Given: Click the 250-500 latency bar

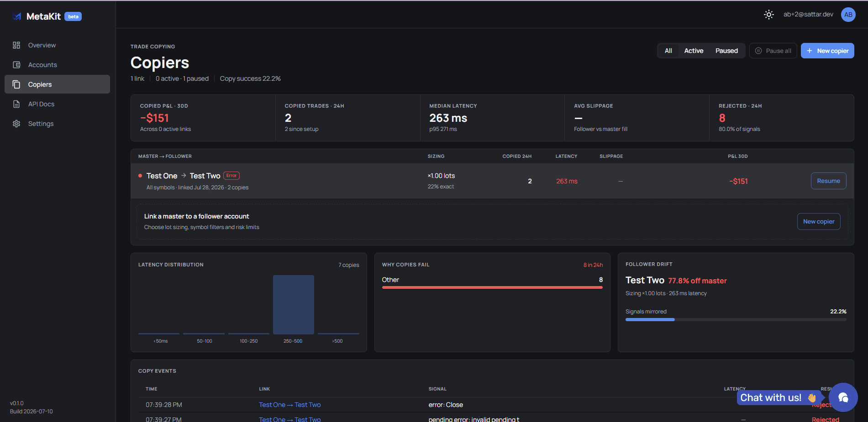Looking at the screenshot, I should point(293,304).
